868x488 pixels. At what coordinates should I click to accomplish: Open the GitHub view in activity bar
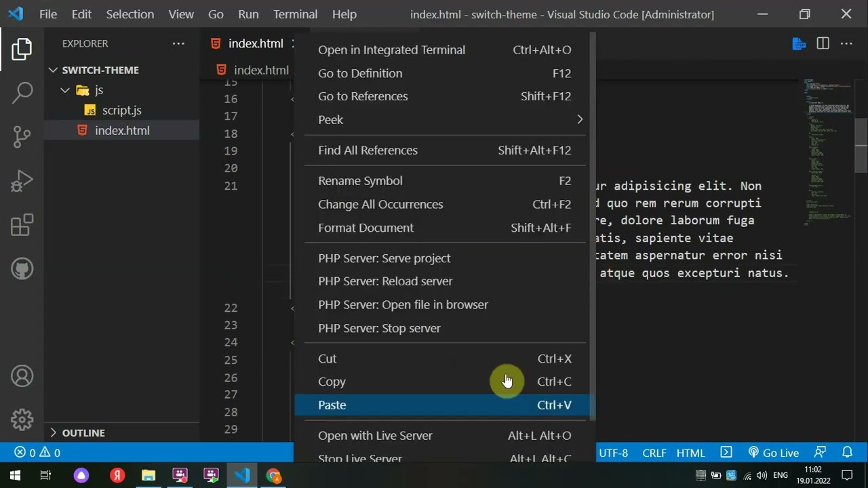22,269
